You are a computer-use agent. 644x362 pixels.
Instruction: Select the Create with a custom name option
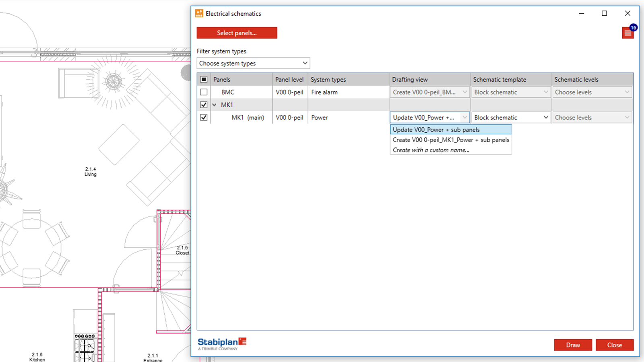431,150
